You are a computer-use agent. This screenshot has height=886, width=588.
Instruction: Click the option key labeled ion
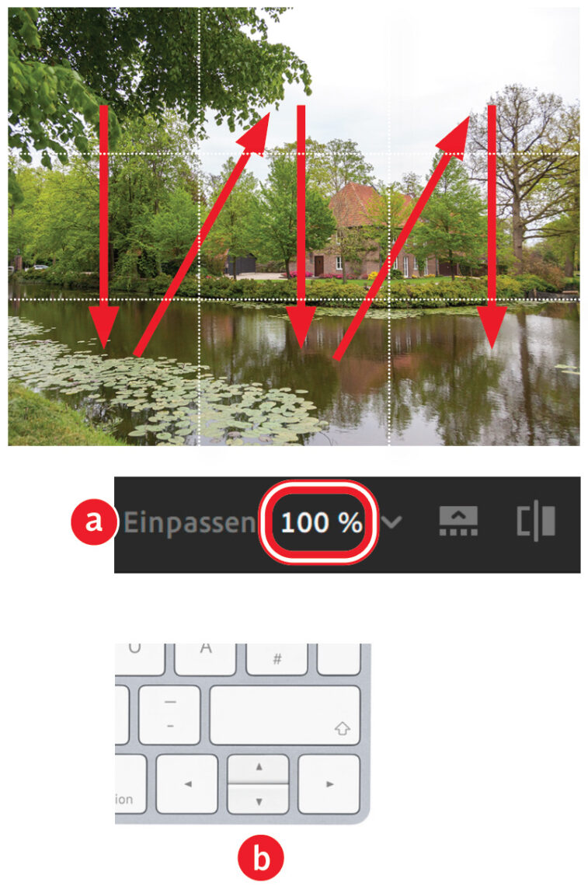(130, 784)
